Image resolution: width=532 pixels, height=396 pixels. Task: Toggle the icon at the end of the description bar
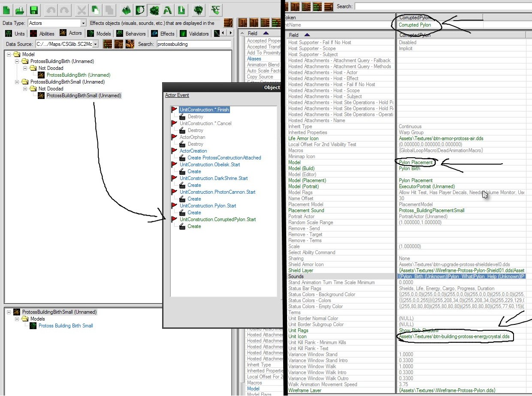pyautogui.click(x=229, y=23)
